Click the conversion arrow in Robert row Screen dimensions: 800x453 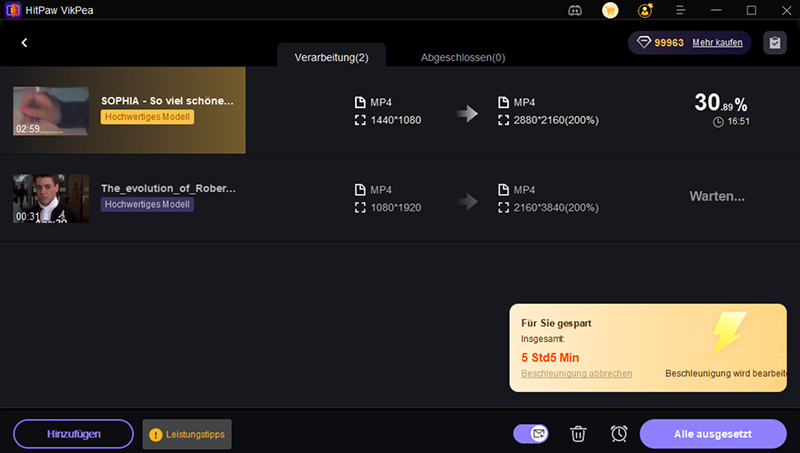point(467,201)
